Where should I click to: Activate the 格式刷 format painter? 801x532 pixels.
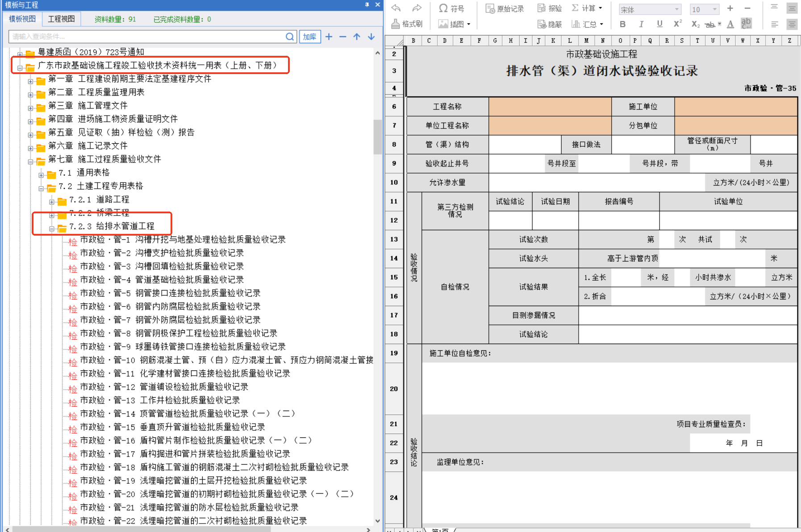pos(407,24)
